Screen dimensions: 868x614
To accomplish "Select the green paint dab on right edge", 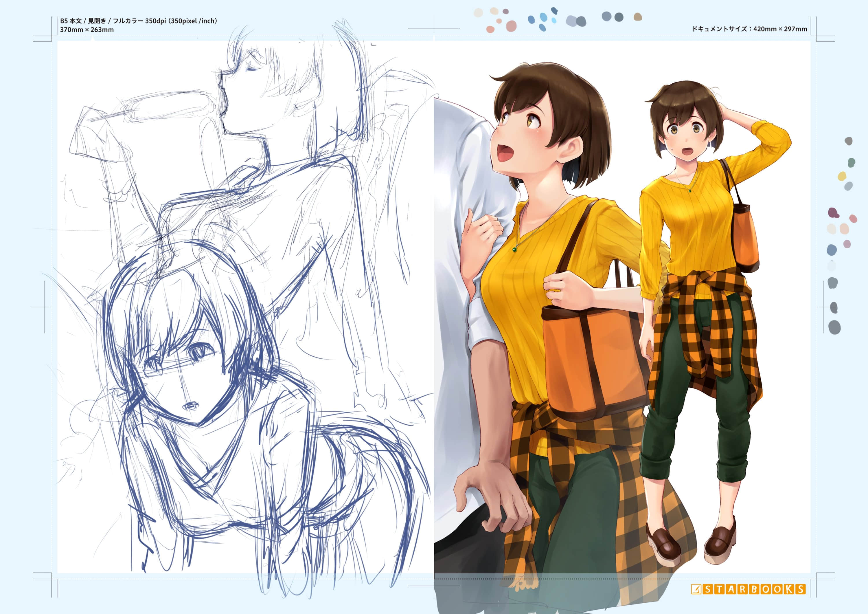I will tap(852, 163).
